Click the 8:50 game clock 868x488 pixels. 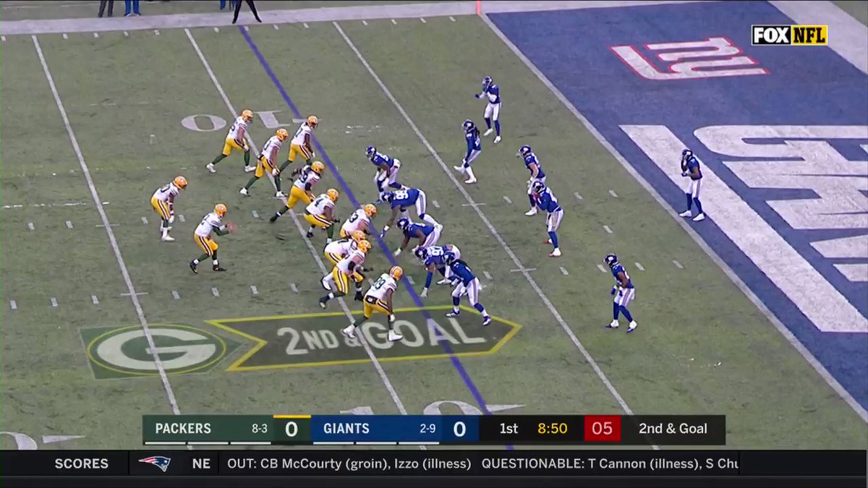coord(552,429)
